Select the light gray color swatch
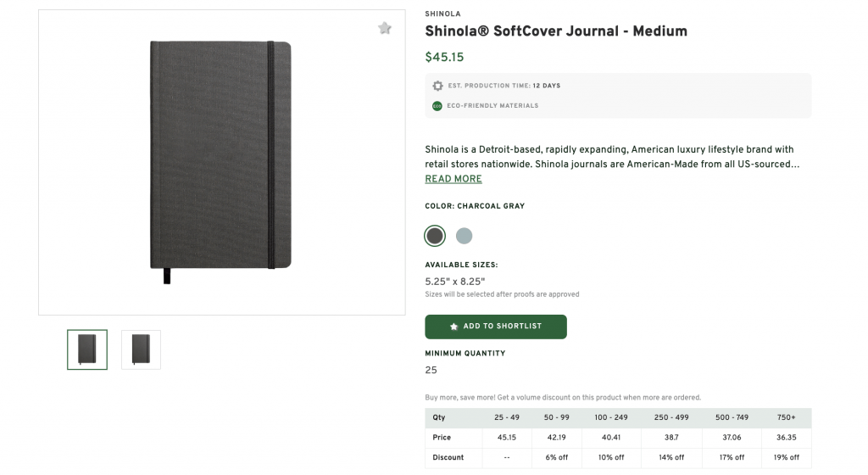This screenshot has width=868, height=475. pyautogui.click(x=464, y=236)
